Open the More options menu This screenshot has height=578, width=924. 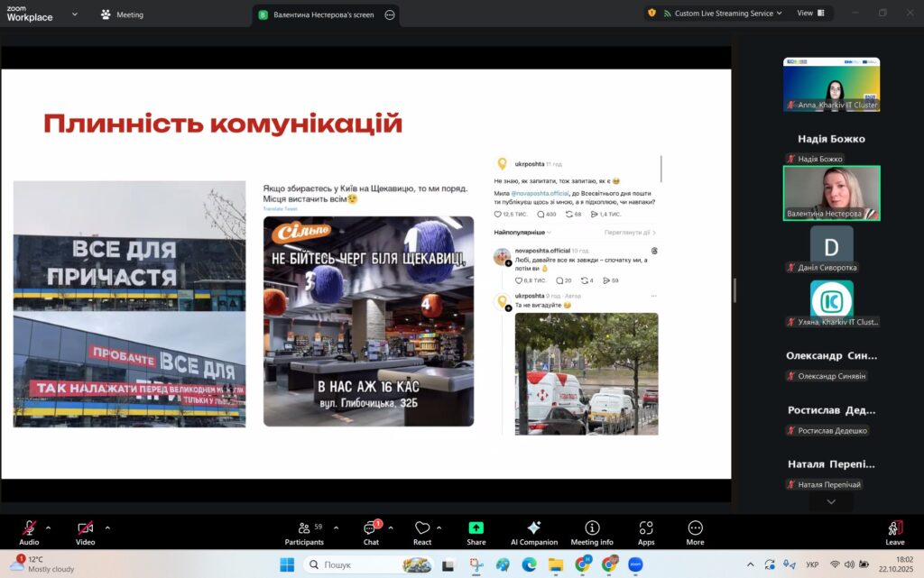(x=695, y=530)
